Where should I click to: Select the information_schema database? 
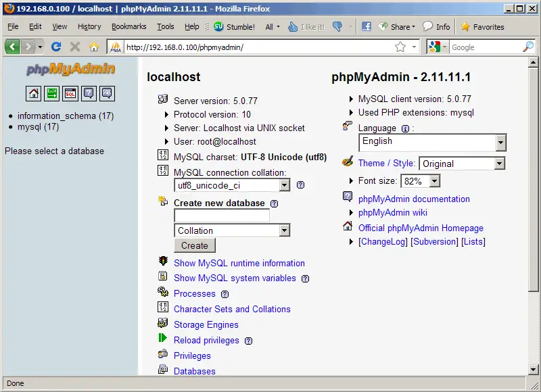click(x=66, y=116)
